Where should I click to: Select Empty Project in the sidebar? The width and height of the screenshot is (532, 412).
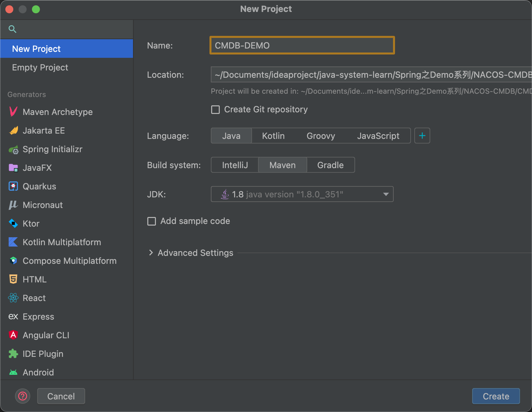pos(67,67)
